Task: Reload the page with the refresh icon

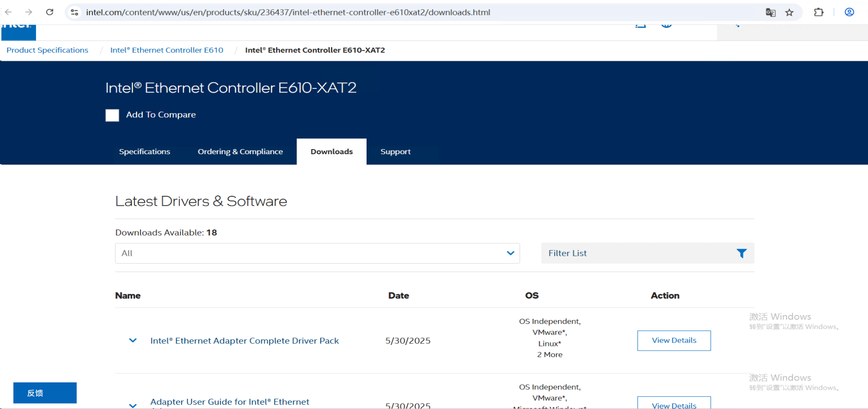Action: coord(49,12)
